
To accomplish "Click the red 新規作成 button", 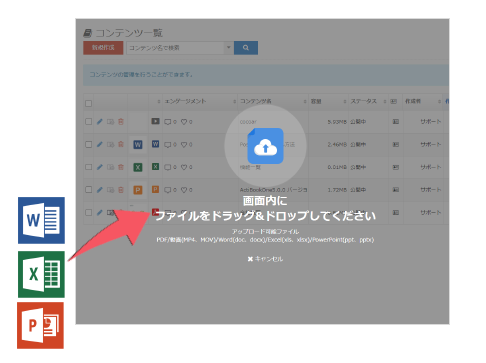I will pyautogui.click(x=103, y=48).
